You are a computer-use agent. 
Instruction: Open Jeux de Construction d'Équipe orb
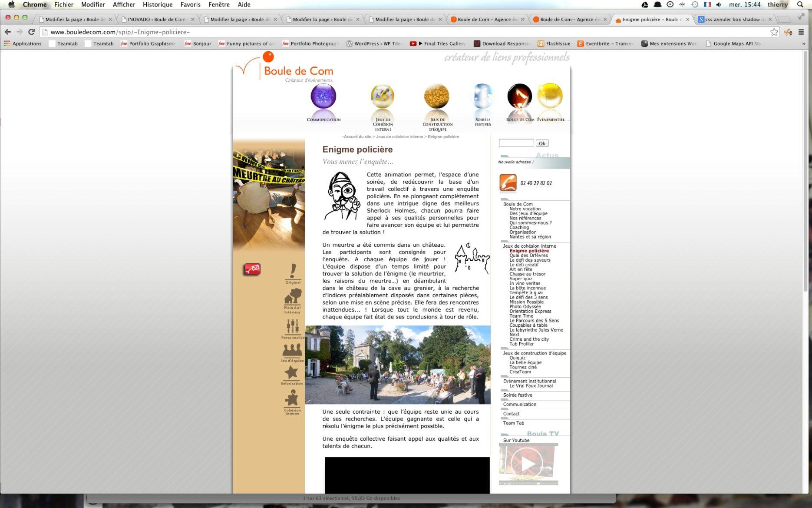pyautogui.click(x=437, y=96)
